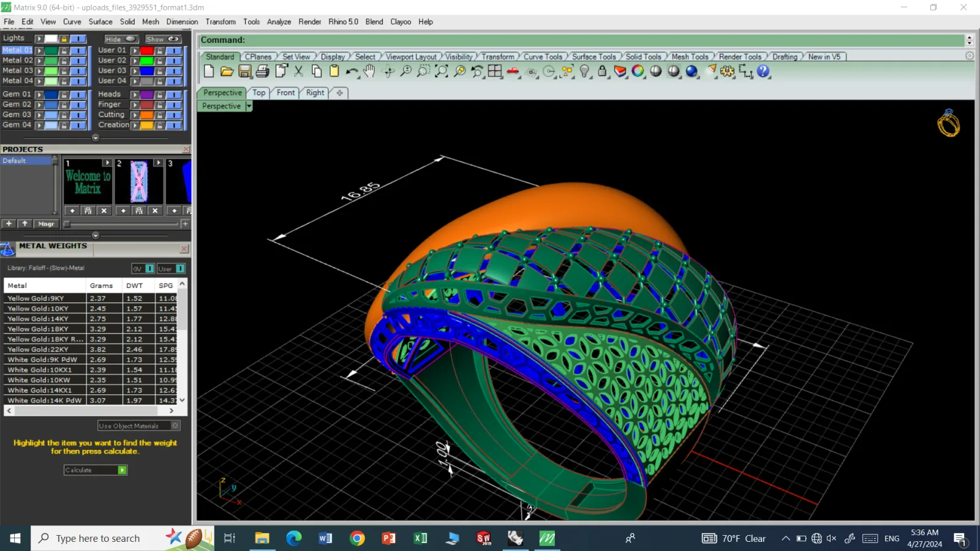
Task: Toggle the lock for User 01 layer
Action: [x=159, y=51]
